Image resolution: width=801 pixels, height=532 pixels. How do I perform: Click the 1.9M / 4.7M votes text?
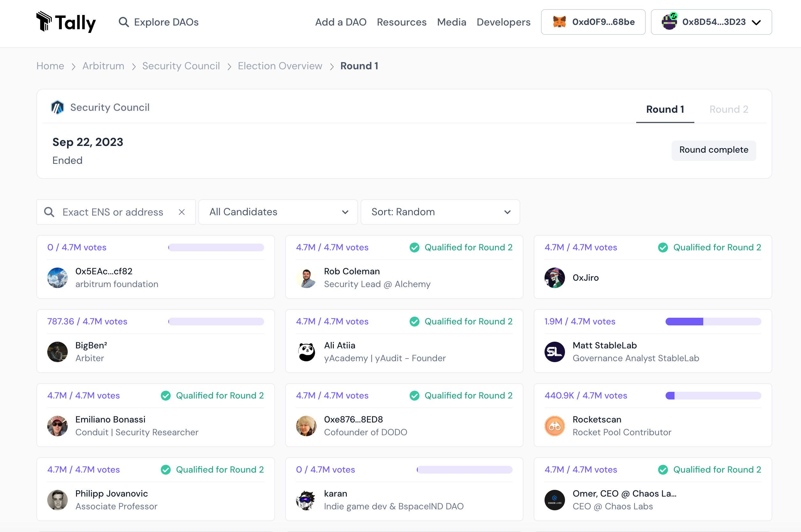coord(580,321)
